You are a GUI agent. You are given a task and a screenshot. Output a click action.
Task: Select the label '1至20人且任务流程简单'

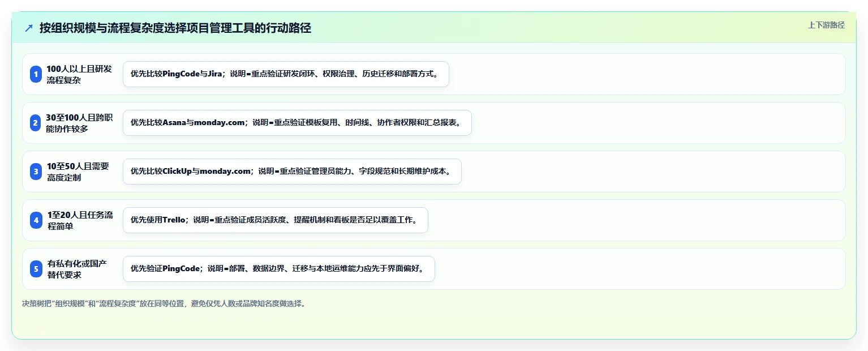(80, 220)
